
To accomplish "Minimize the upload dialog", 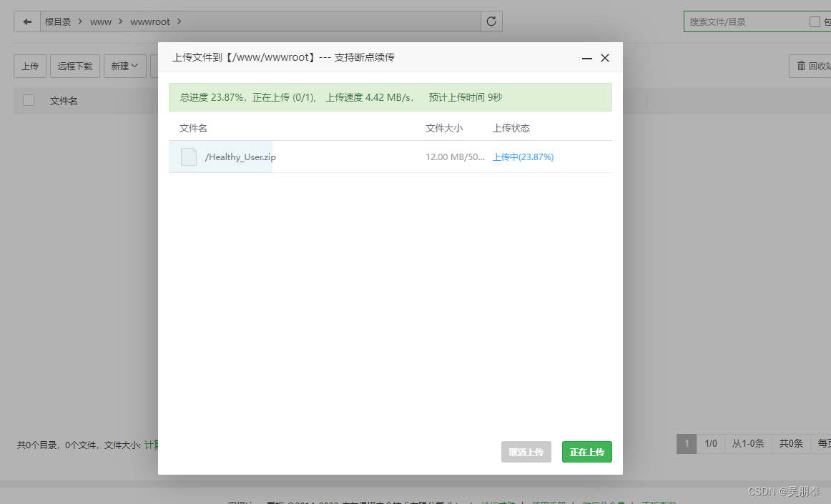I will [x=586, y=59].
